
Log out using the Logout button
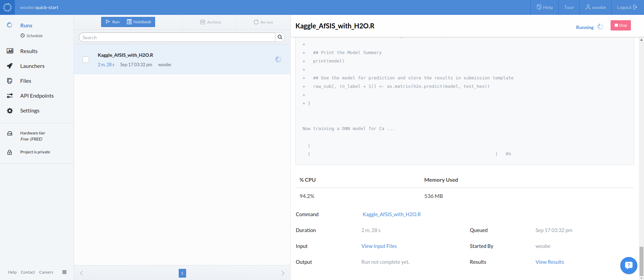click(627, 7)
